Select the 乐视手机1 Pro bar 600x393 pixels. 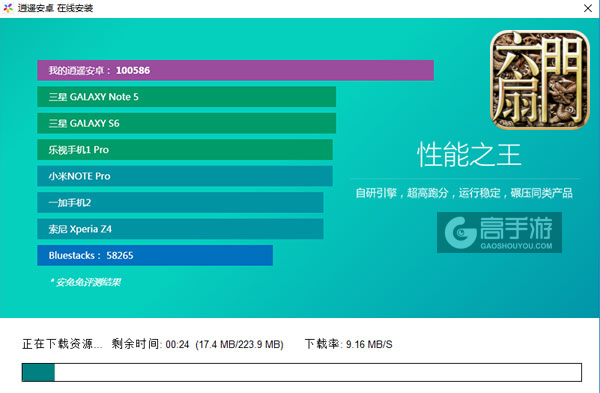(x=185, y=150)
